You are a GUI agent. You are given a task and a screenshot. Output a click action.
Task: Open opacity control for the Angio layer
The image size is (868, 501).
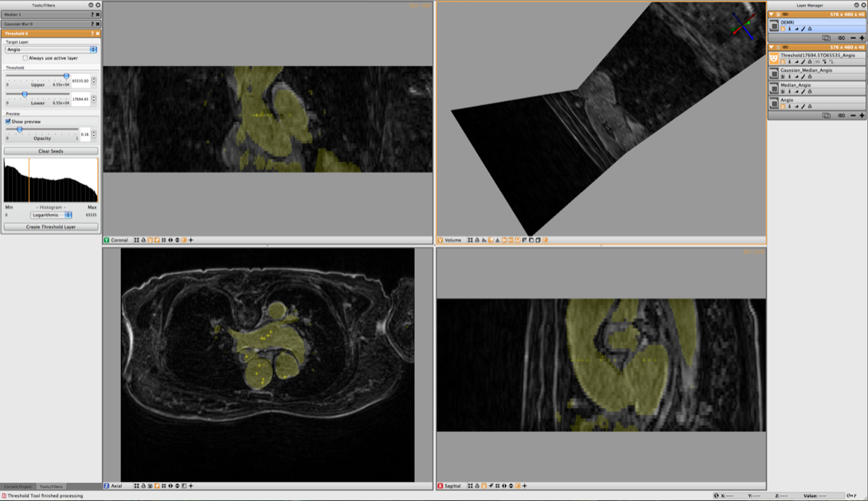click(796, 106)
